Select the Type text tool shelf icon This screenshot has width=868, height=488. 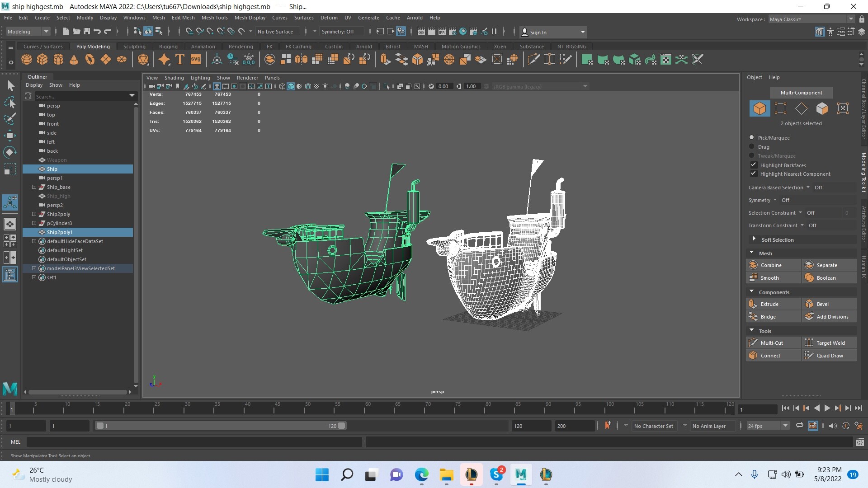click(180, 60)
